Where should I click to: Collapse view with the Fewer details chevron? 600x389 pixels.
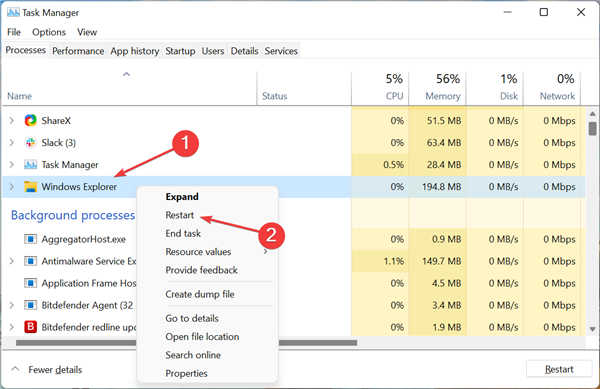tap(15, 369)
